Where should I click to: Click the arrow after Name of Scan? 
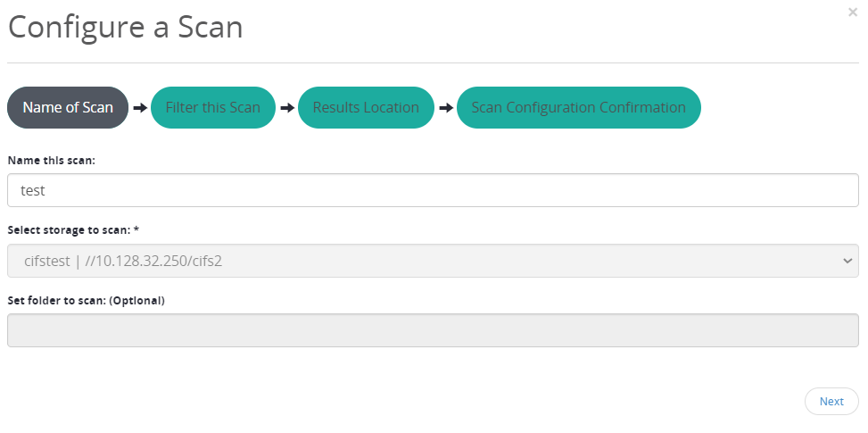(x=140, y=107)
